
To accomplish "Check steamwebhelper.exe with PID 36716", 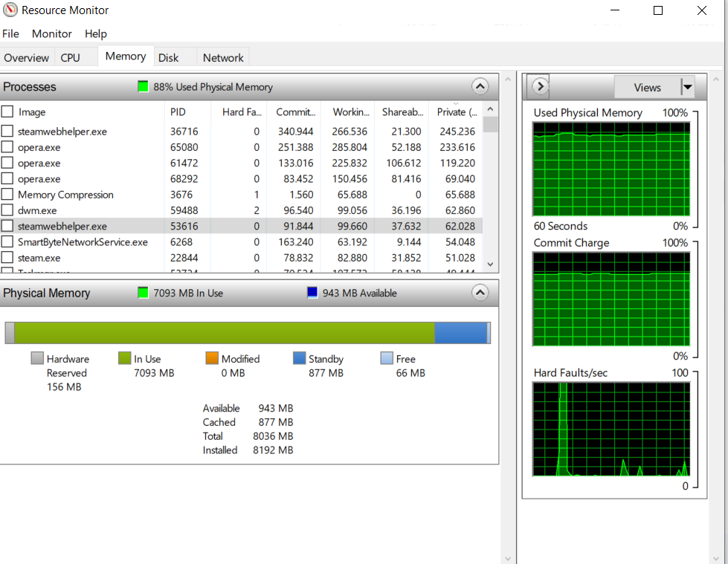I will coord(7,132).
